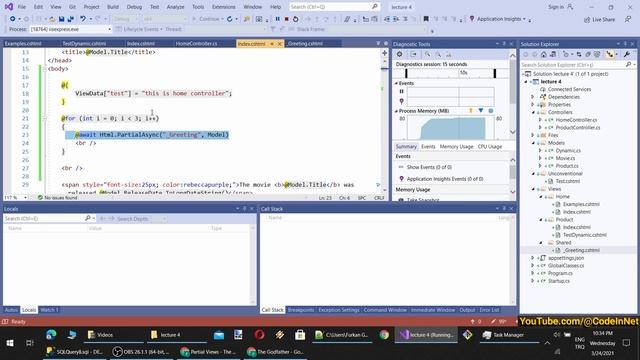
Task: Toggle pin on the Index.cshtml active tab
Action: click(x=272, y=44)
